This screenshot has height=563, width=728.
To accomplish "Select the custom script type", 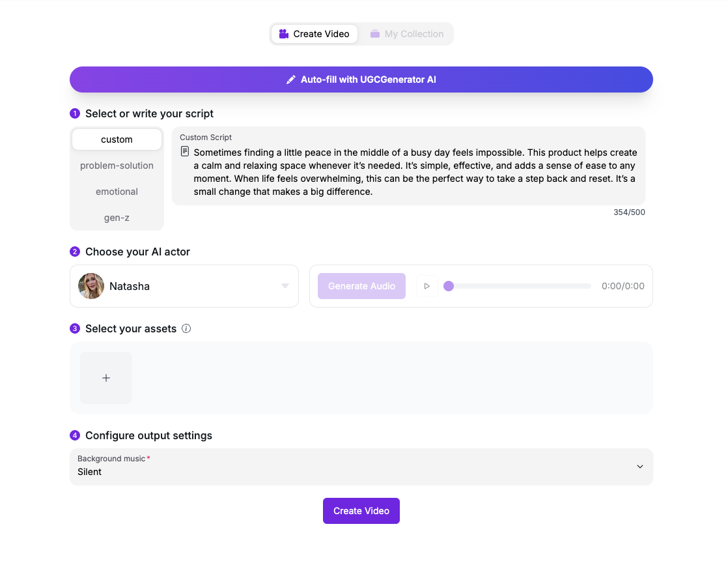I will pos(117,139).
